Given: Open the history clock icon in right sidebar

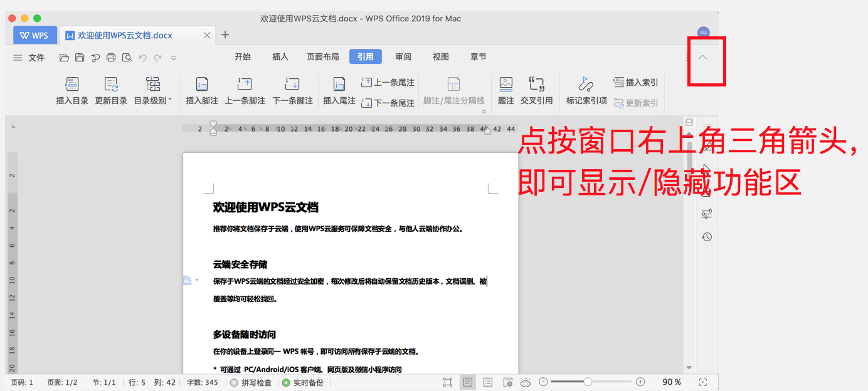Looking at the screenshot, I should pyautogui.click(x=707, y=237).
